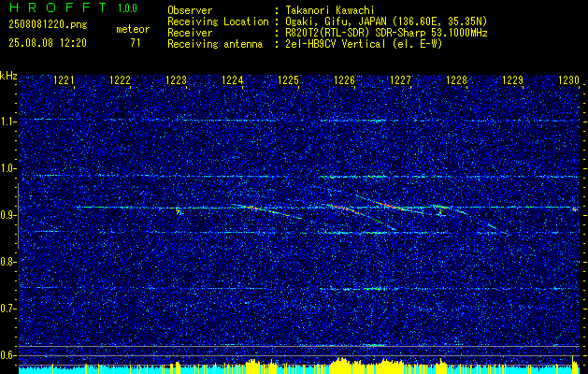Click the 0.8 kHz axis label
Screen dimensions: 588x374
click(8, 262)
